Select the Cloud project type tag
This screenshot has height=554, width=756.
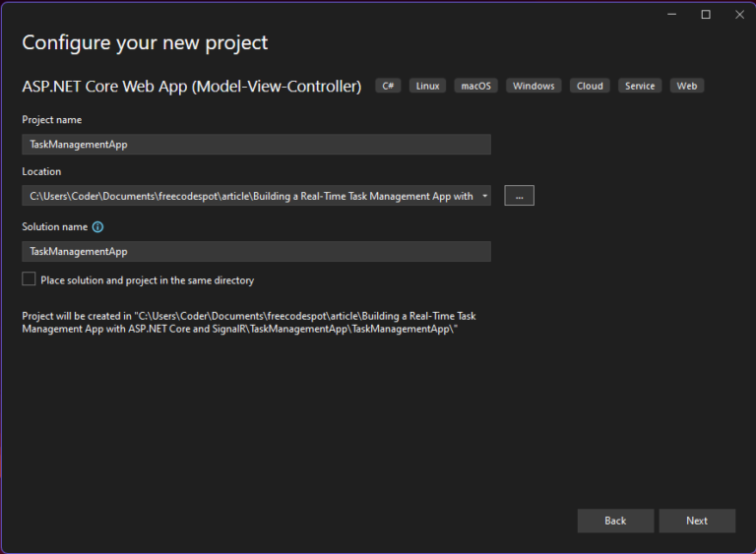[590, 86]
